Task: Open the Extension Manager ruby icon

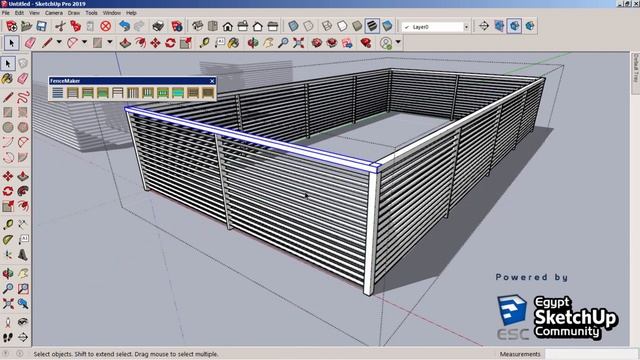Action: (x=366, y=42)
